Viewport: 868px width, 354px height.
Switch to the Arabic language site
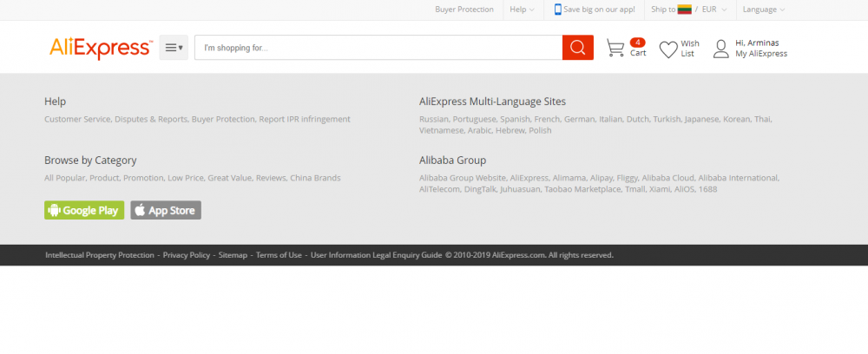click(x=479, y=130)
